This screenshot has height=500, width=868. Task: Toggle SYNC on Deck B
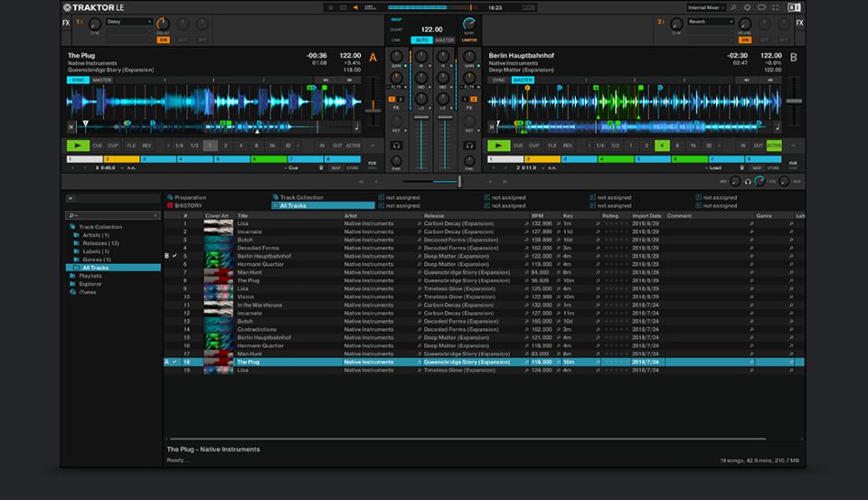click(x=499, y=80)
